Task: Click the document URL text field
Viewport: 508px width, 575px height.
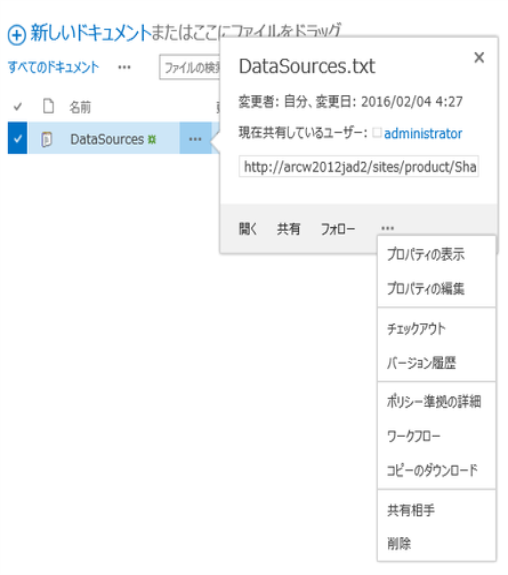Action: 358,166
